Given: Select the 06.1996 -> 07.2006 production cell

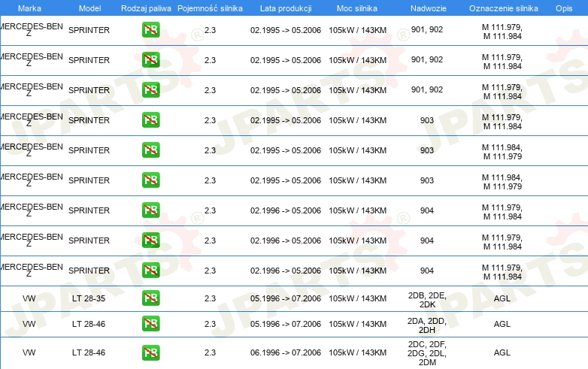Looking at the screenshot, I should coord(285,352).
